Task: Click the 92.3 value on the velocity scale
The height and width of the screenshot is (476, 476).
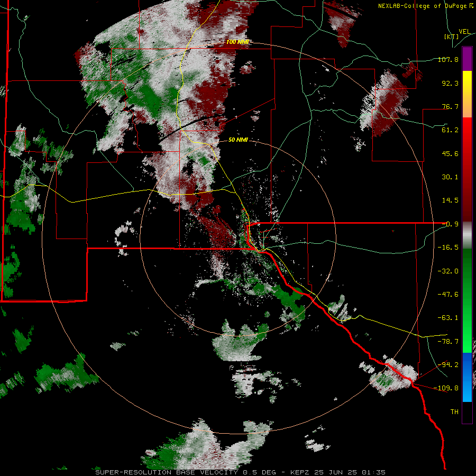Action: point(450,83)
